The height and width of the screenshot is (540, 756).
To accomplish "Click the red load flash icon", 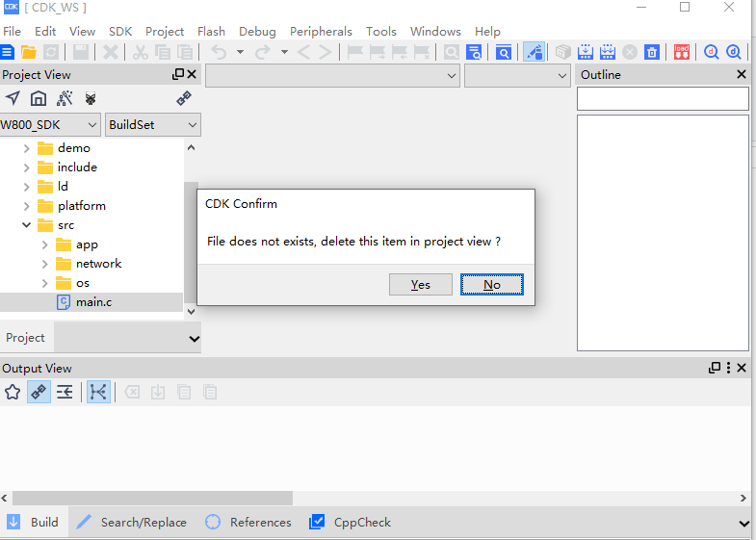I will (x=681, y=52).
